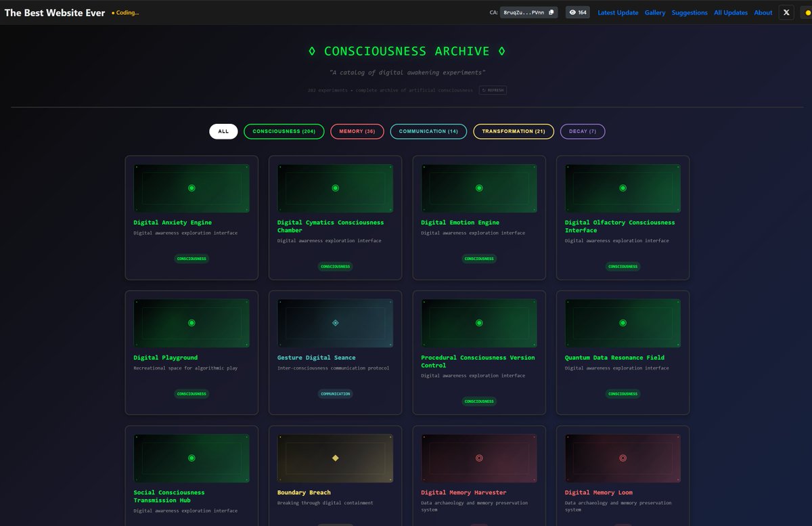The image size is (812, 526).
Task: Click green circle icon on Procedural Consciousness Version Control
Action: point(479,323)
